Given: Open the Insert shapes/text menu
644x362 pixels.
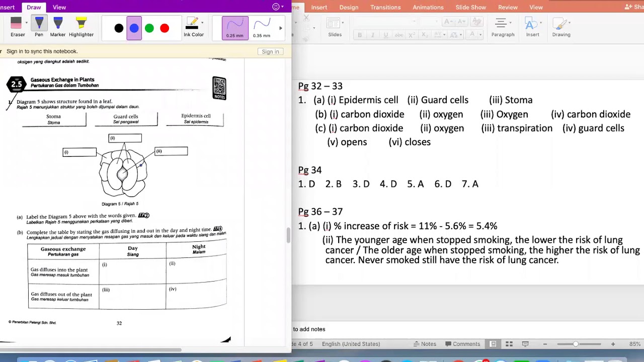Looking at the screenshot, I should (532, 27).
